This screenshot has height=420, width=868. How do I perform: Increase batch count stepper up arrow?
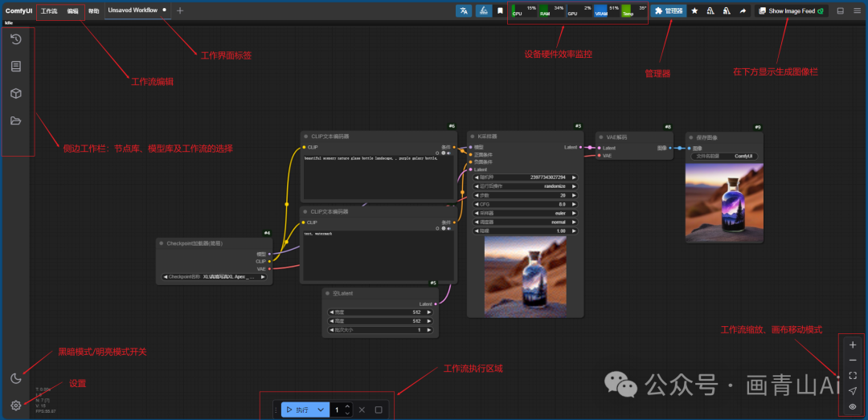347,406
